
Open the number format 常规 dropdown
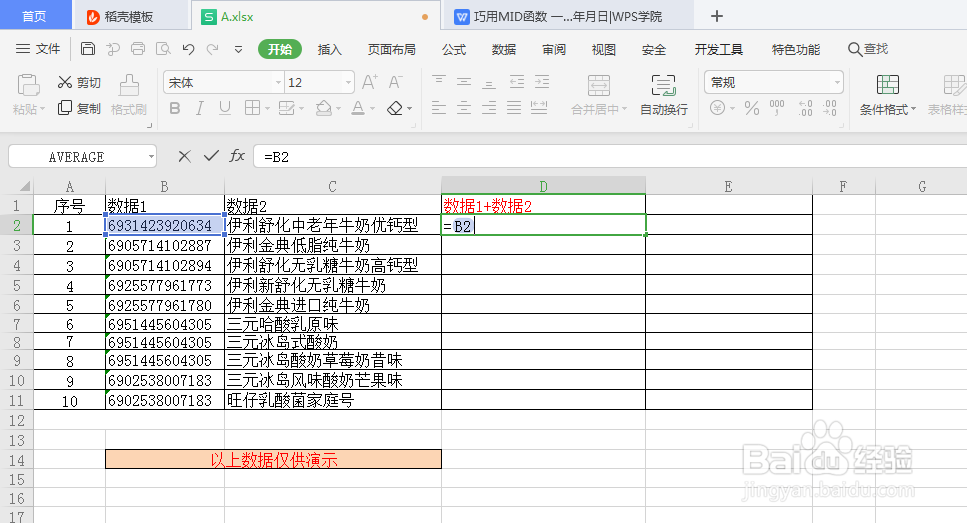(837, 82)
